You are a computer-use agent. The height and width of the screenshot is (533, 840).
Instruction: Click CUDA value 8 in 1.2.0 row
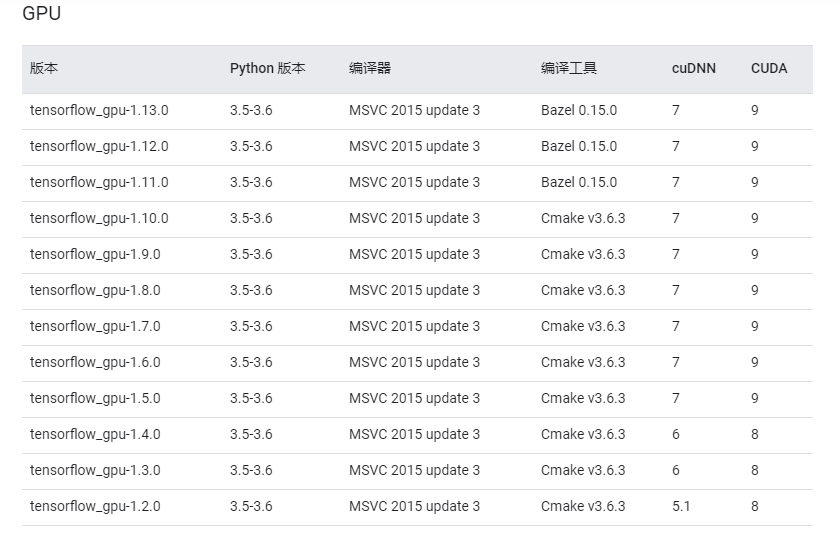tap(755, 506)
